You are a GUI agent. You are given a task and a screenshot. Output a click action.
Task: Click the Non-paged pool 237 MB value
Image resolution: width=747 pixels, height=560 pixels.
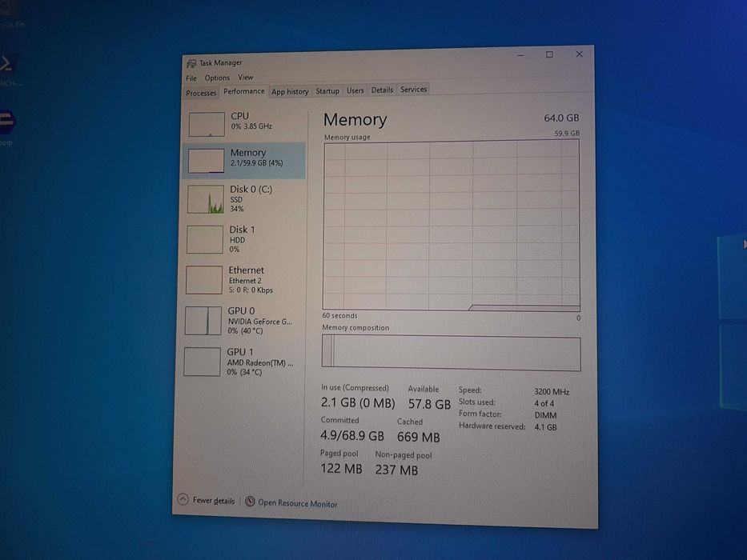(396, 470)
